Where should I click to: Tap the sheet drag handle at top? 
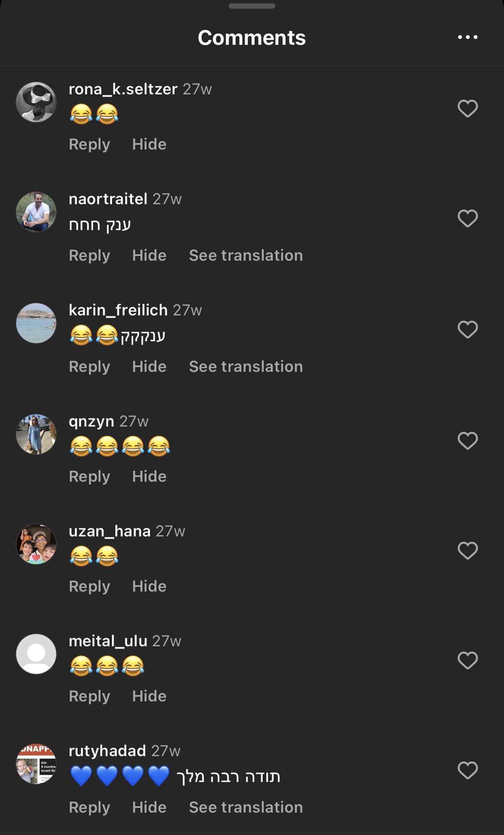(x=252, y=6)
